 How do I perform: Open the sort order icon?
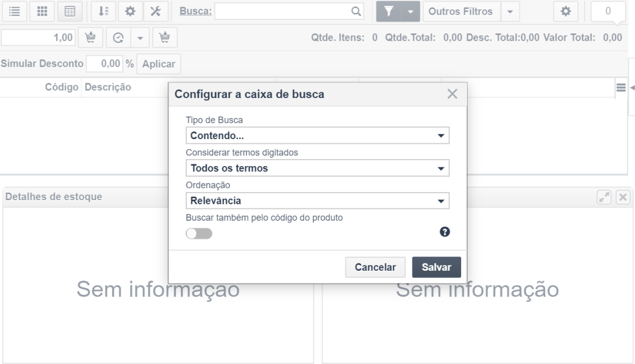click(x=103, y=11)
